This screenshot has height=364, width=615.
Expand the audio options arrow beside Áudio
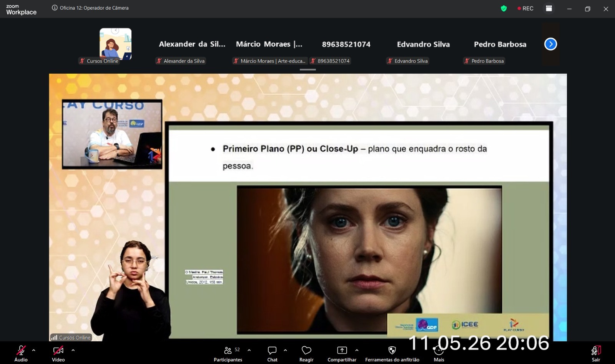pyautogui.click(x=34, y=350)
